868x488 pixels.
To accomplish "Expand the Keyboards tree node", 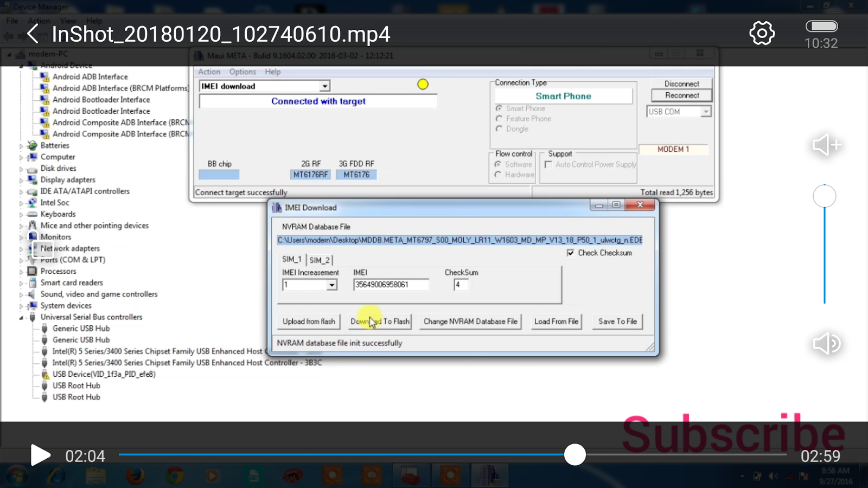I will [22, 214].
